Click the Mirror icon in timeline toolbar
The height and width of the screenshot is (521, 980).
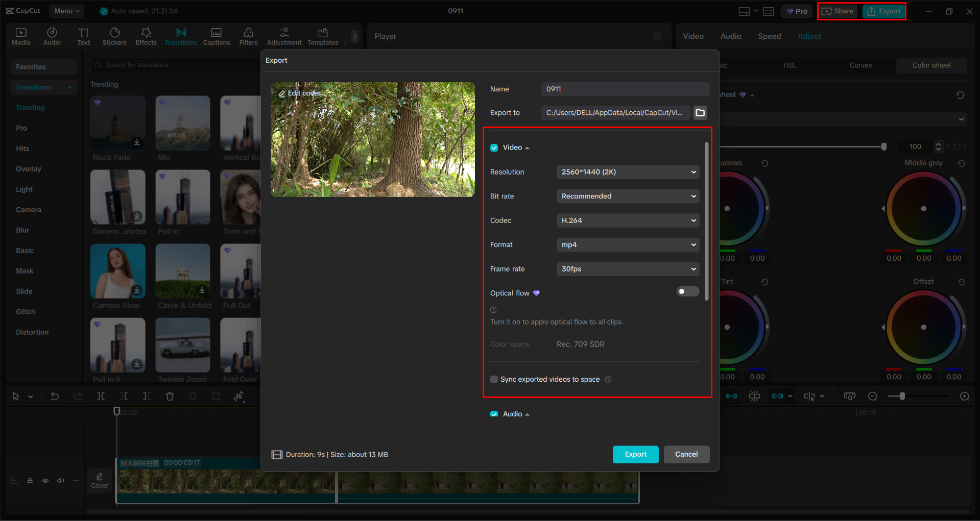pyautogui.click(x=238, y=396)
